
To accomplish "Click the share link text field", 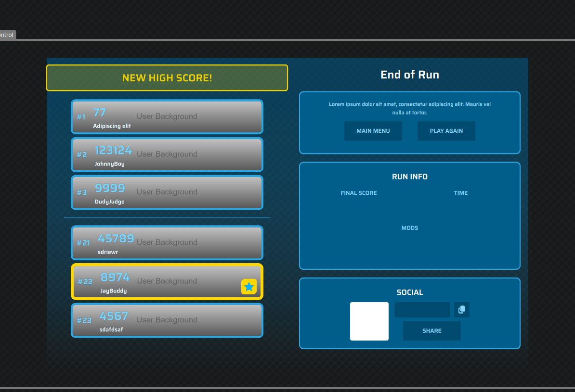I will 422,310.
